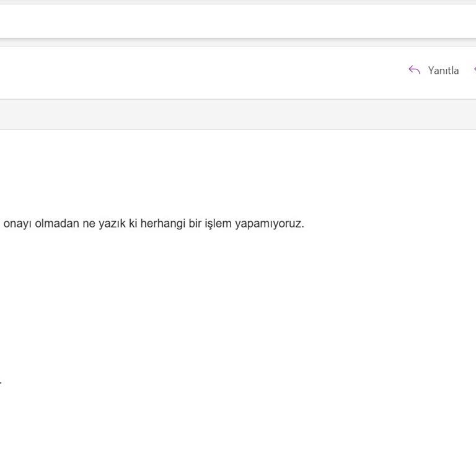
Task: Click the Yanıtla reply arrow icon
Action: pyautogui.click(x=414, y=70)
